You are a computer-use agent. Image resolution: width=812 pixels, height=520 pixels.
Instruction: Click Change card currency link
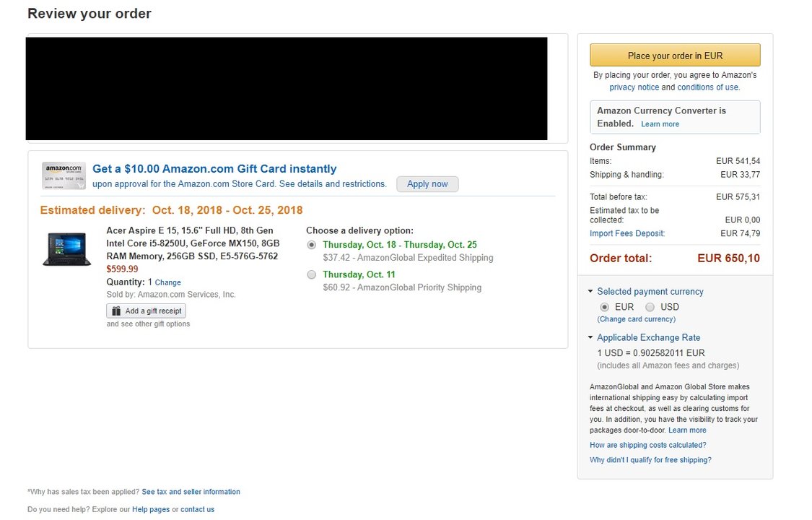click(x=637, y=319)
